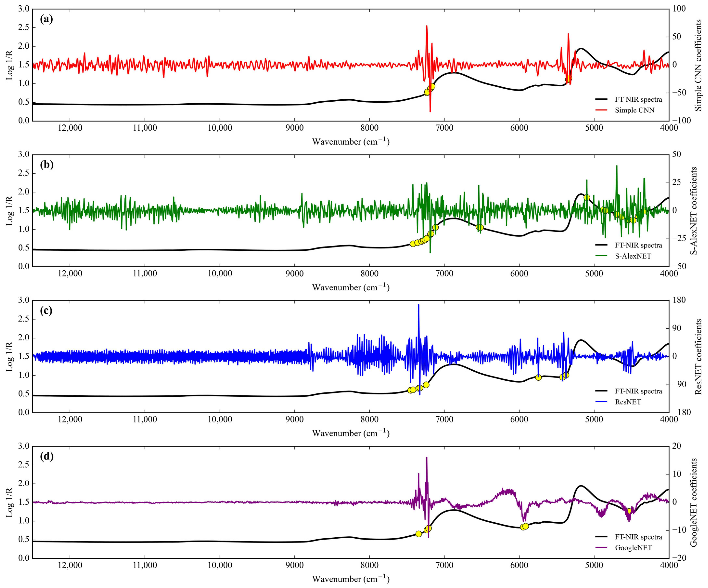Click the isolated yellow marker near 5300 in panel (a)
The image size is (708, 588).
569,79
